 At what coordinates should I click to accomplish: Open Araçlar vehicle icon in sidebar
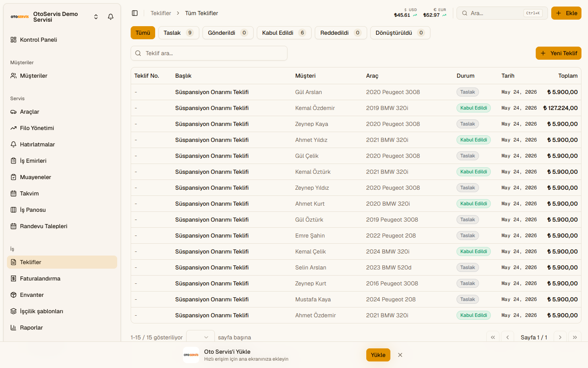(13, 112)
